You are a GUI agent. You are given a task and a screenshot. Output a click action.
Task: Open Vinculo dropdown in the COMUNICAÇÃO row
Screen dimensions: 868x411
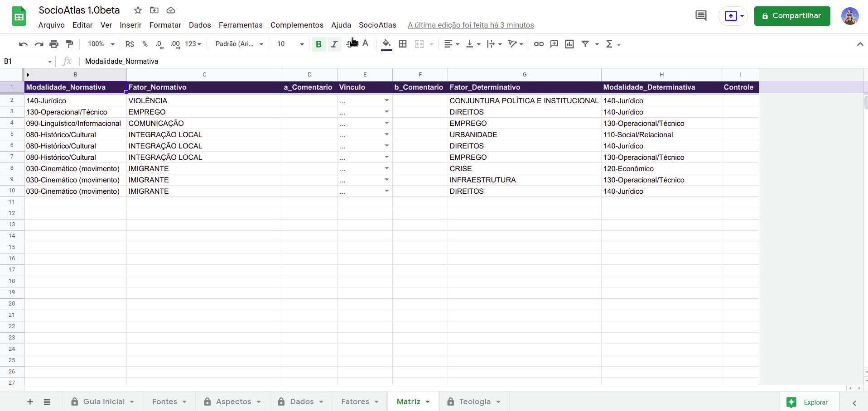[386, 123]
